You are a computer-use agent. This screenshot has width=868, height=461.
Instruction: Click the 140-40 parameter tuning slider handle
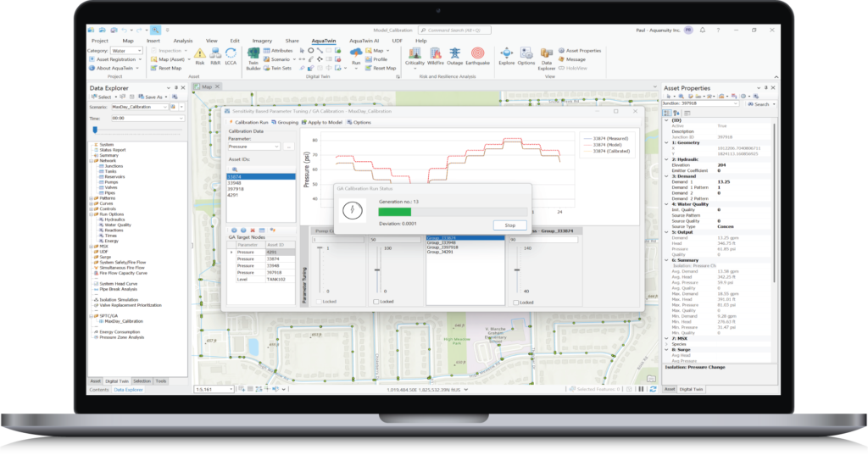click(517, 270)
